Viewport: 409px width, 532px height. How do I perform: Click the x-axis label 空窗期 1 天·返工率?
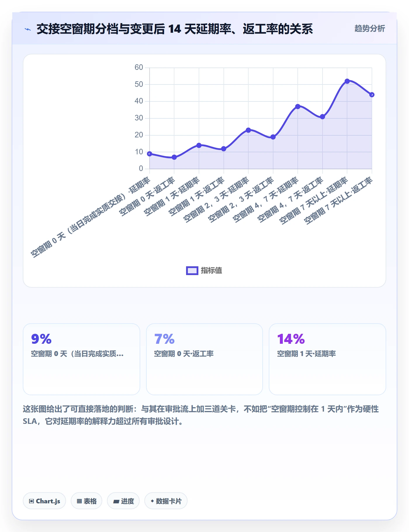click(196, 196)
